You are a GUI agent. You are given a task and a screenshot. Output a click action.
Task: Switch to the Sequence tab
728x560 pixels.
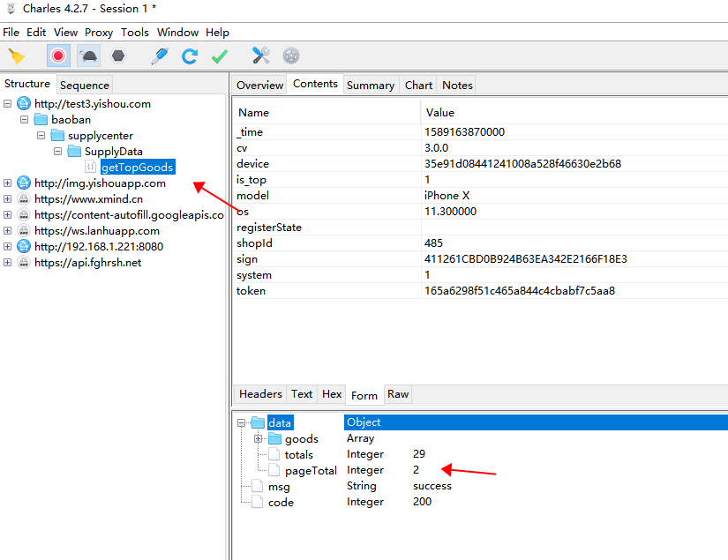[x=85, y=86]
